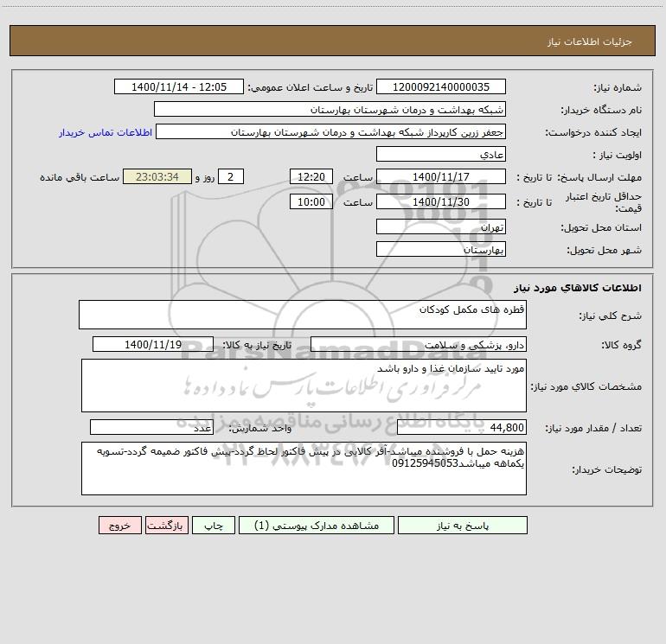Click header title جزئیات اطلاعات نیاز
Image resolution: width=666 pixels, height=644 pixels.
click(x=590, y=41)
